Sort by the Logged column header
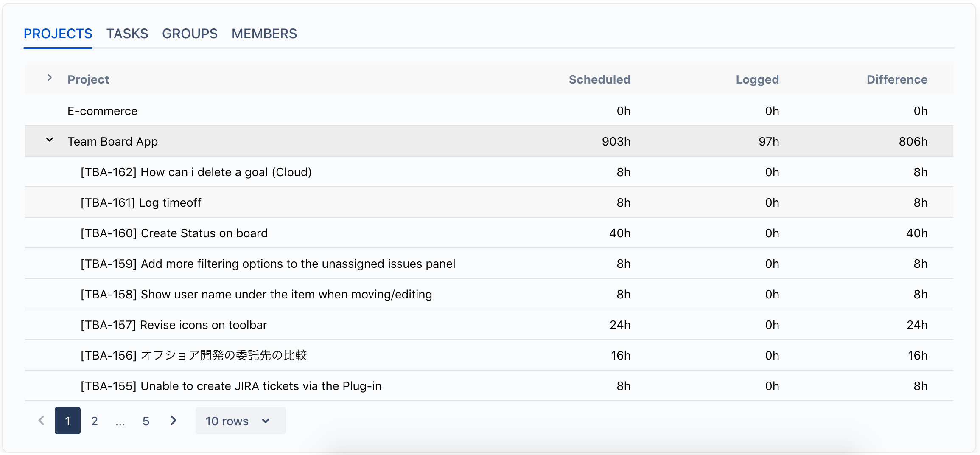This screenshot has width=980, height=455. [x=757, y=79]
